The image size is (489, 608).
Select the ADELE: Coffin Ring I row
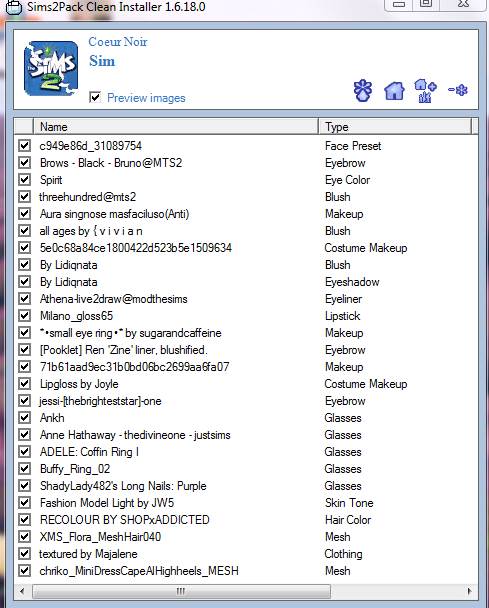(246, 452)
